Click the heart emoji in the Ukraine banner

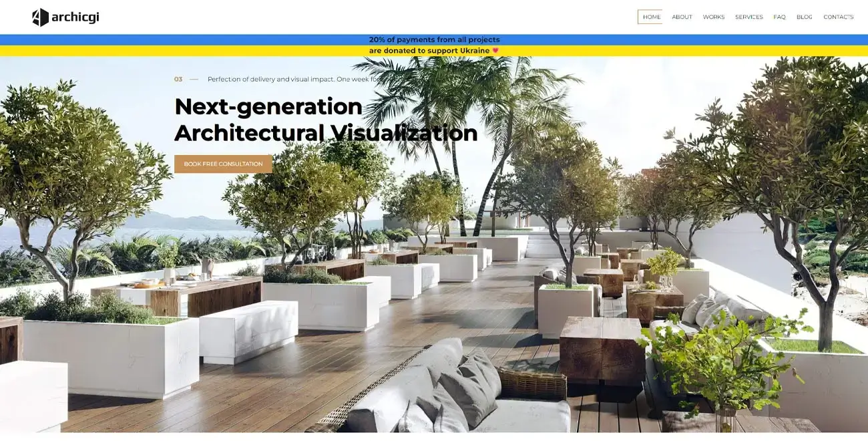click(495, 50)
